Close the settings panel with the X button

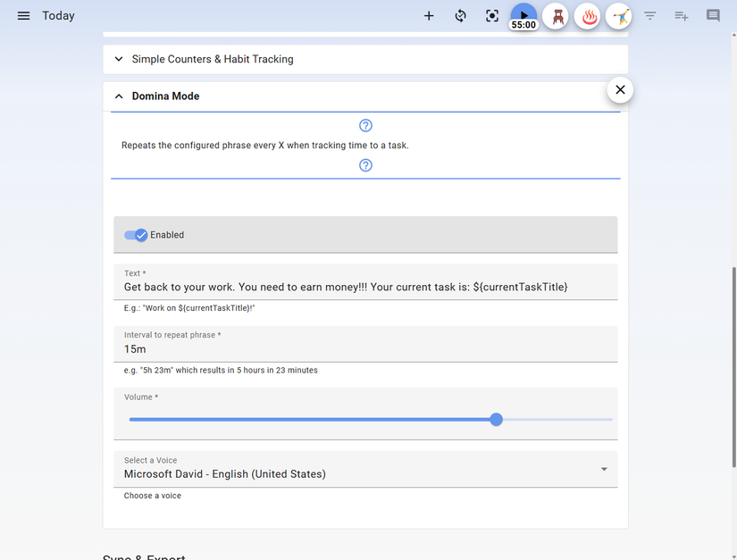point(619,89)
